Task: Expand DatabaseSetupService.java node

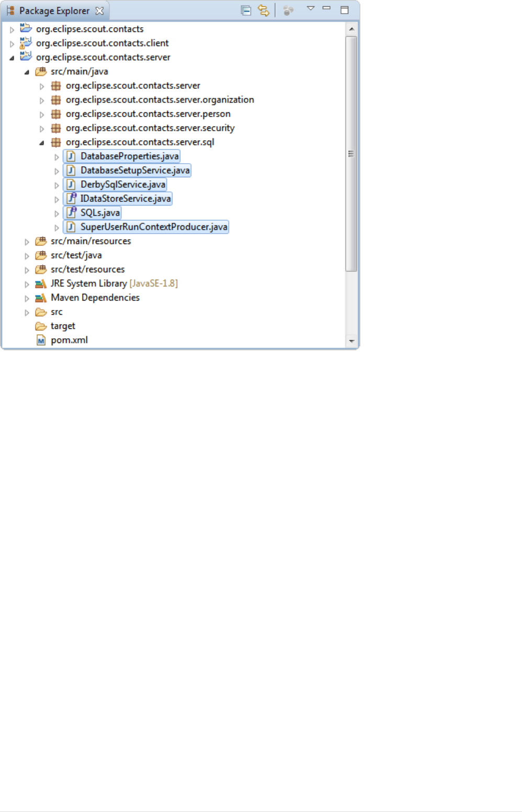Action: [56, 171]
